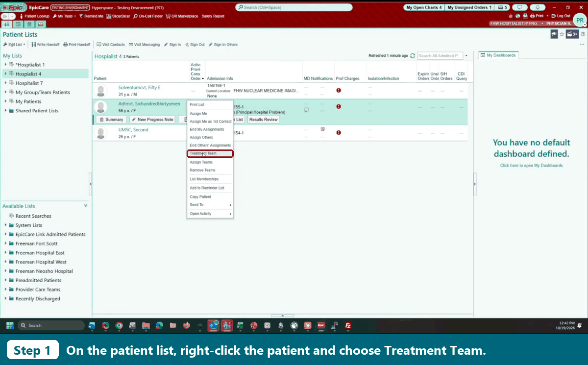Click the note icon in UMSC, Second row
This screenshot has width=588, height=365.
[322, 129]
